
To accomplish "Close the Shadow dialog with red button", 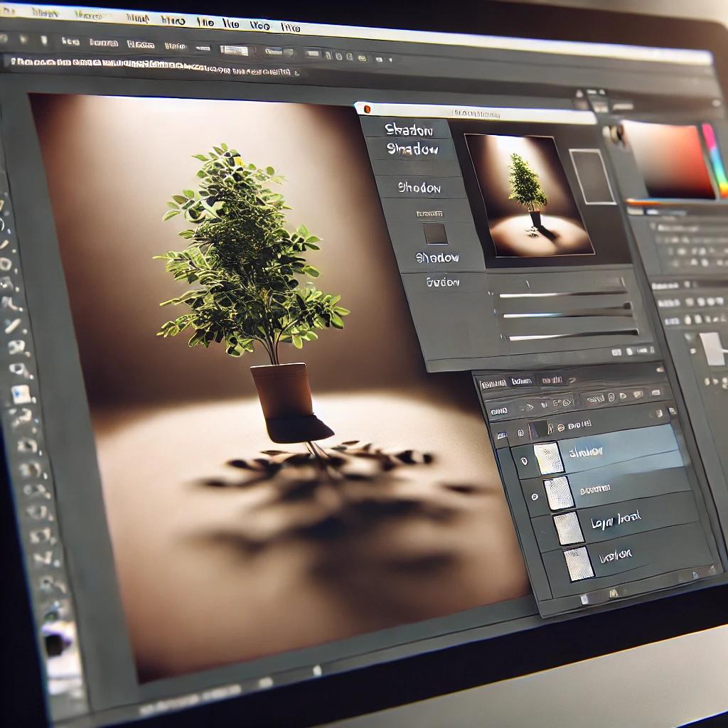I will click(367, 109).
